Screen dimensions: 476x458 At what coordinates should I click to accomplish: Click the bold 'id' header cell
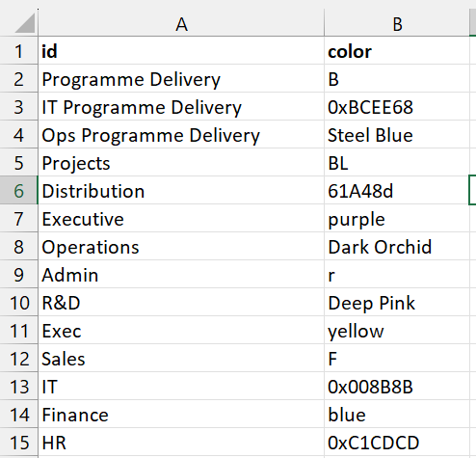coord(181,50)
